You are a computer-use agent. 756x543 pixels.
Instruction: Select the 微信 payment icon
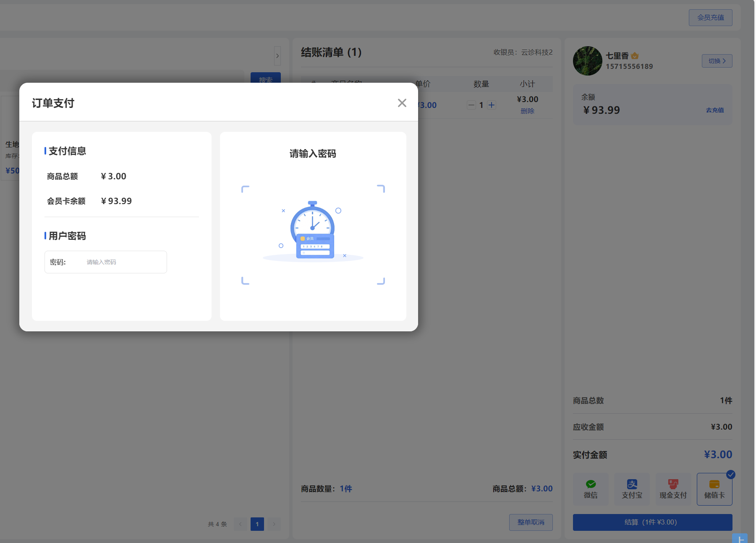click(x=591, y=488)
